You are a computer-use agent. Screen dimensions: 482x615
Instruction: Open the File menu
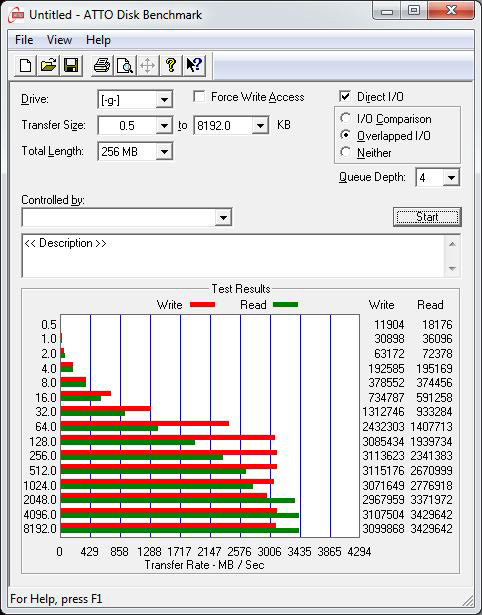click(24, 40)
